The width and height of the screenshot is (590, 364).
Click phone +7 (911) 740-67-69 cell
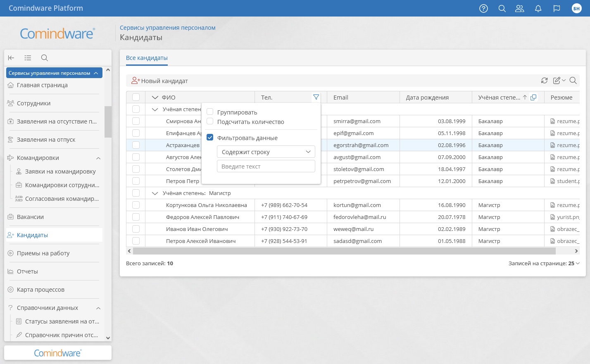[x=291, y=217]
